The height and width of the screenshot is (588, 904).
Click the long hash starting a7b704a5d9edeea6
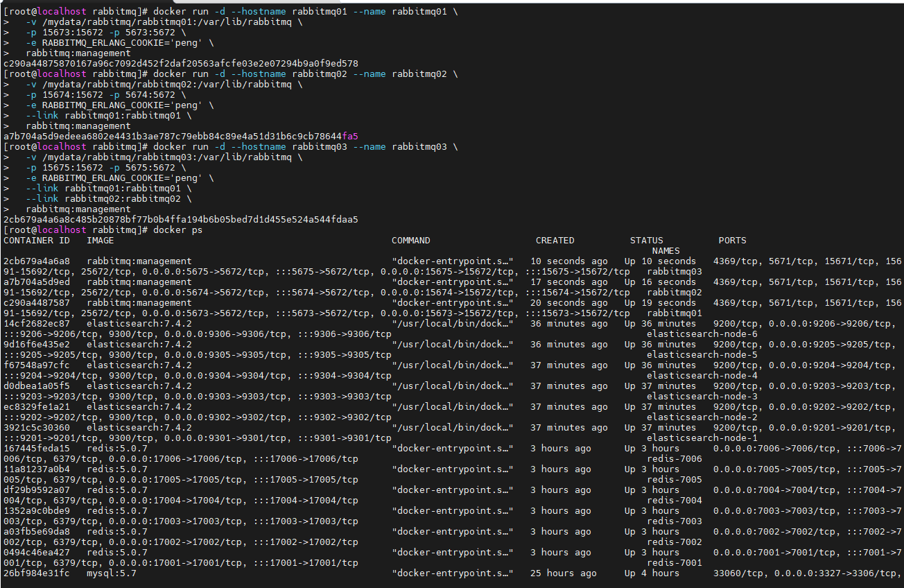pyautogui.click(x=181, y=137)
